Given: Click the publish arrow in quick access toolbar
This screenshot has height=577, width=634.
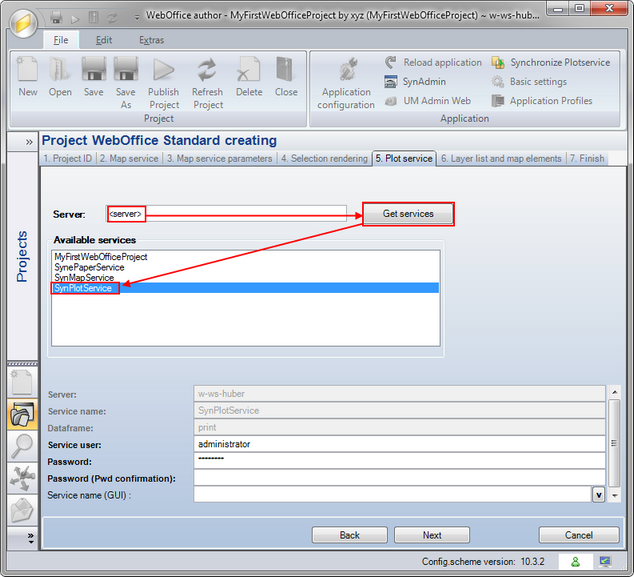Looking at the screenshot, I should pyautogui.click(x=75, y=18).
